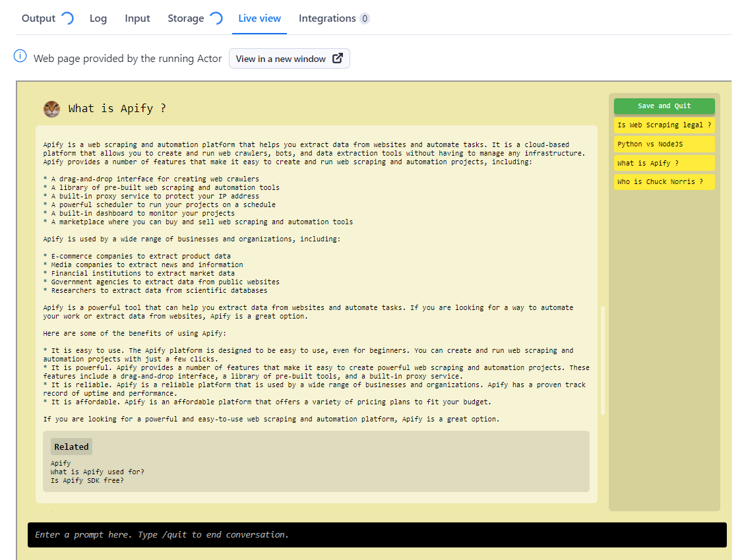The image size is (742, 560).
Task: Click the external link arrow icon
Action: (x=338, y=58)
